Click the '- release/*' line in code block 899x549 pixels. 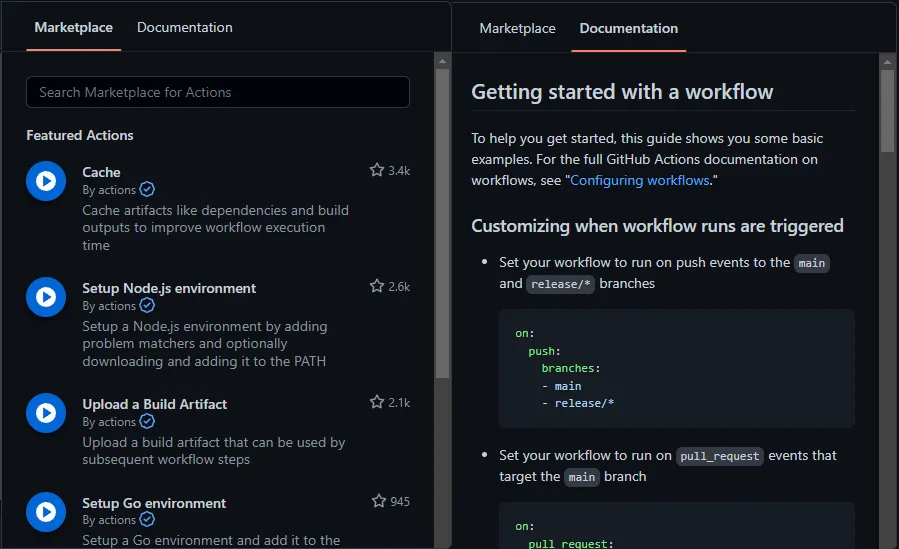578,403
